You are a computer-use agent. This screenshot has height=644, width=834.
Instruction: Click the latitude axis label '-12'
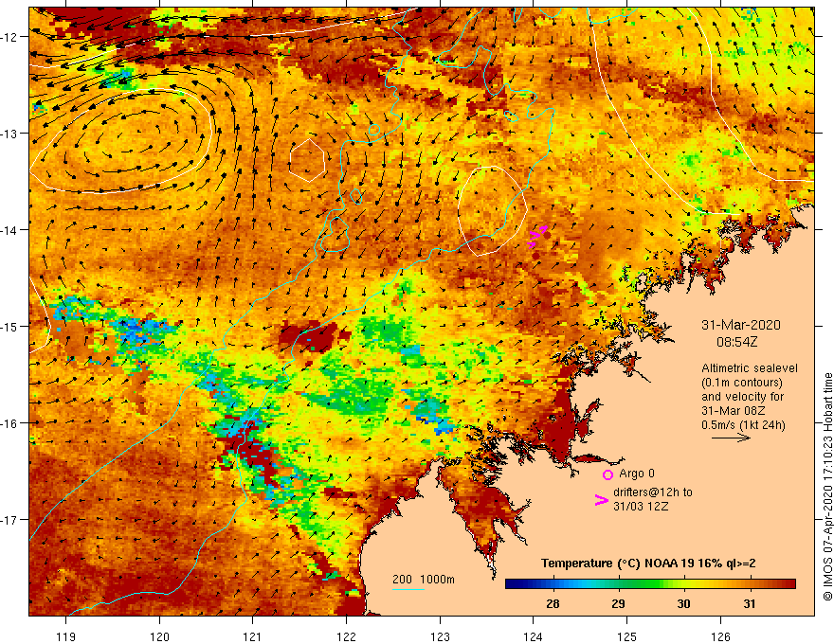[9, 37]
